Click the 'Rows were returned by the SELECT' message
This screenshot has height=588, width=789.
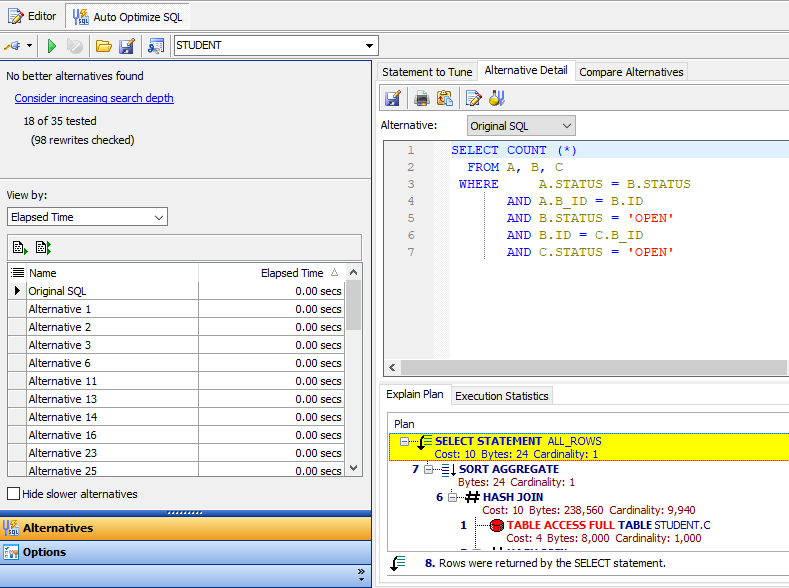pyautogui.click(x=552, y=563)
